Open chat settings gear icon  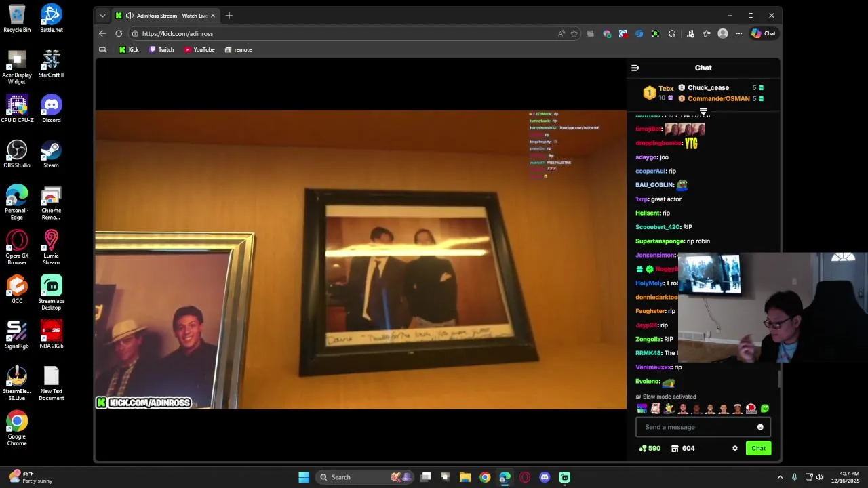734,448
